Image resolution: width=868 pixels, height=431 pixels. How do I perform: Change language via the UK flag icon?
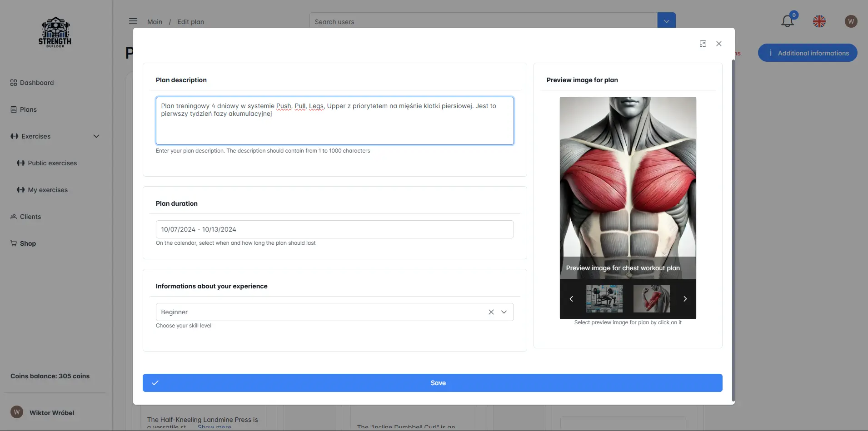tap(819, 21)
